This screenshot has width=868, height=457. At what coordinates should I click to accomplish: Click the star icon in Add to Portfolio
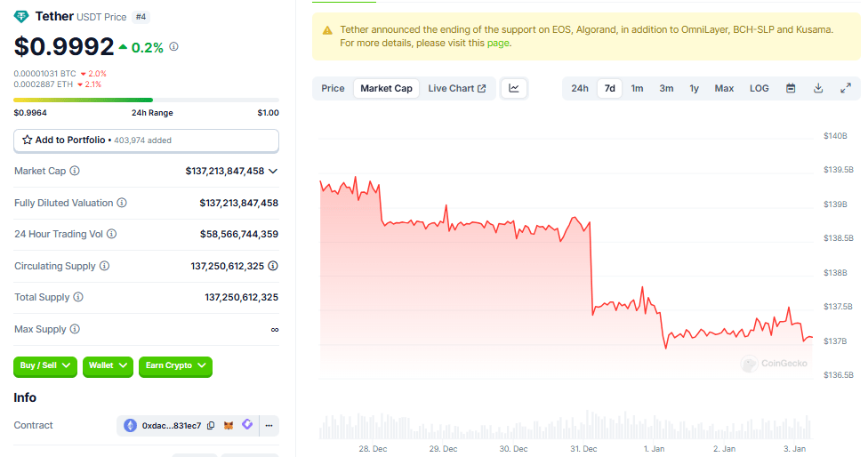pyautogui.click(x=27, y=140)
